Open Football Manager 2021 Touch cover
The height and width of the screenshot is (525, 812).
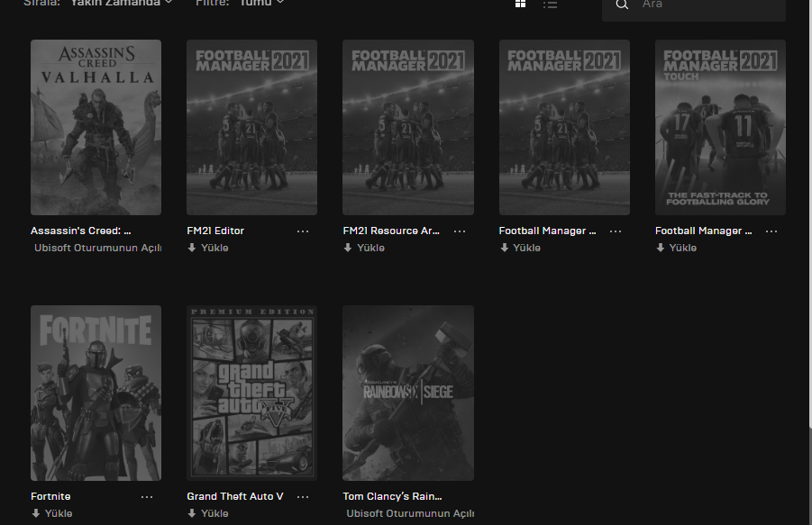(720, 127)
